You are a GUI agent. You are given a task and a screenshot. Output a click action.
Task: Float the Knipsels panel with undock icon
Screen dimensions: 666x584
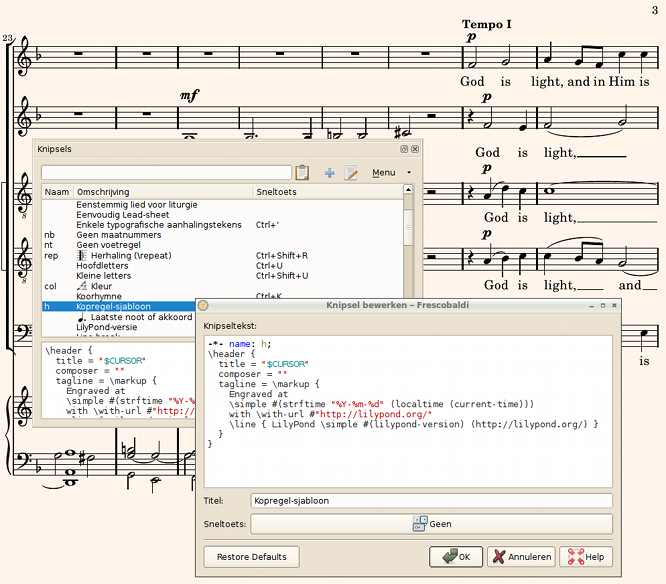point(404,149)
